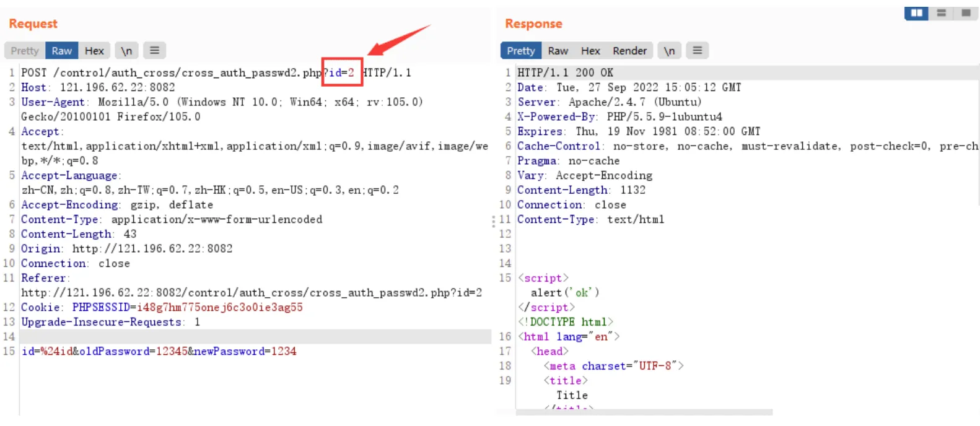Click the Referer URL line

tap(252, 292)
